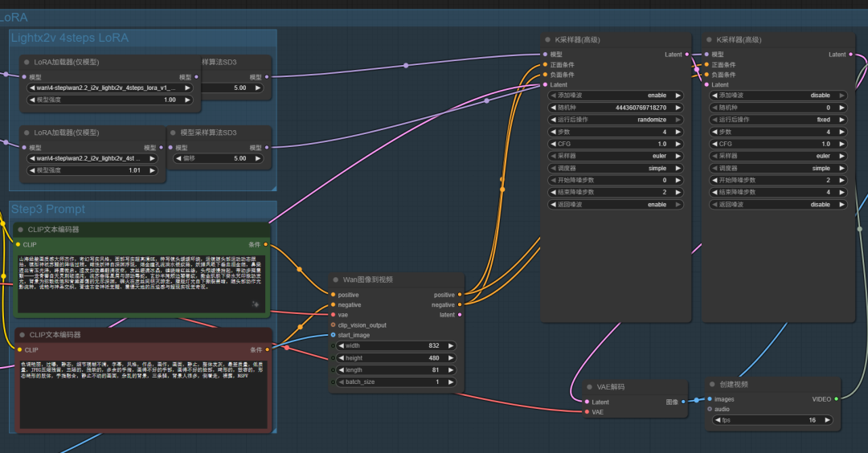Open the 运行后操作 fixed dropdown
This screenshot has height=453, width=868.
click(778, 120)
